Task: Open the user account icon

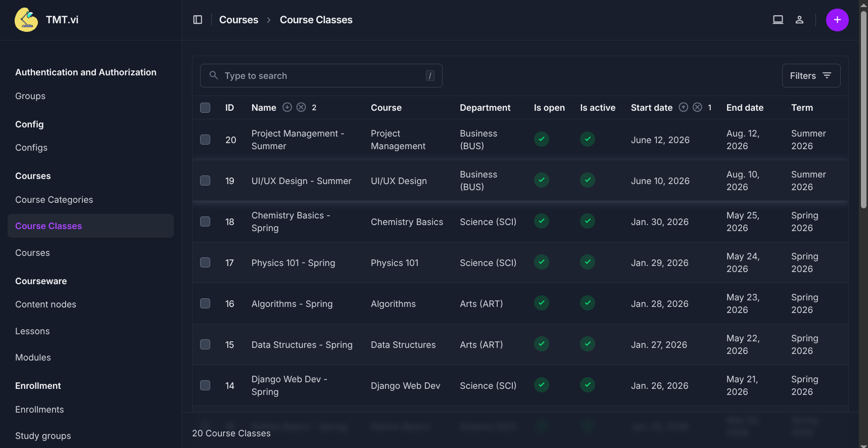Action: coord(799,20)
